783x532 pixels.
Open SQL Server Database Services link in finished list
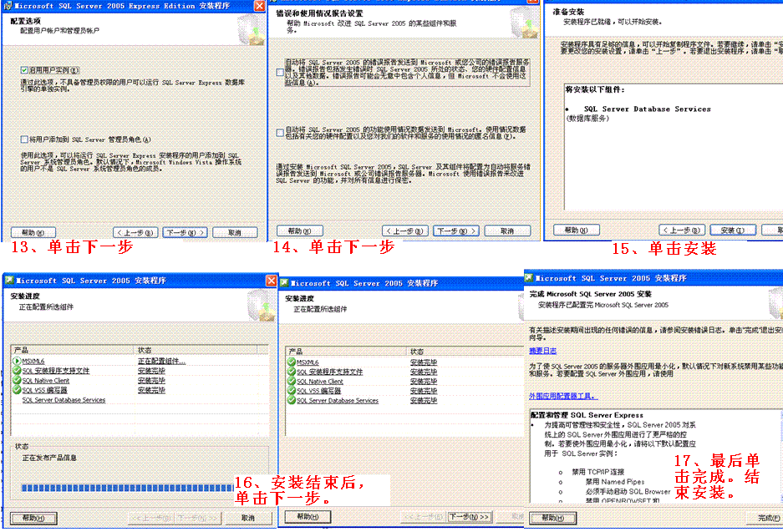point(338,400)
